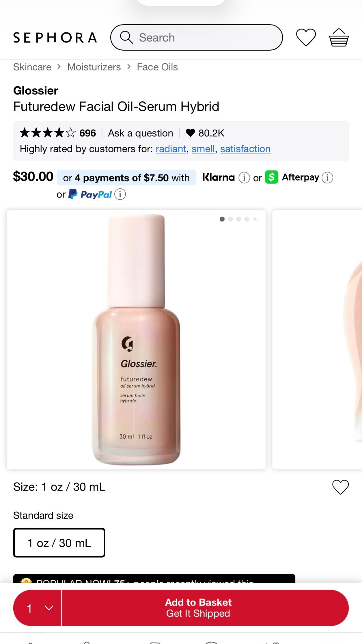
Task: Jump to second image carousel dot
Action: pyautogui.click(x=230, y=219)
